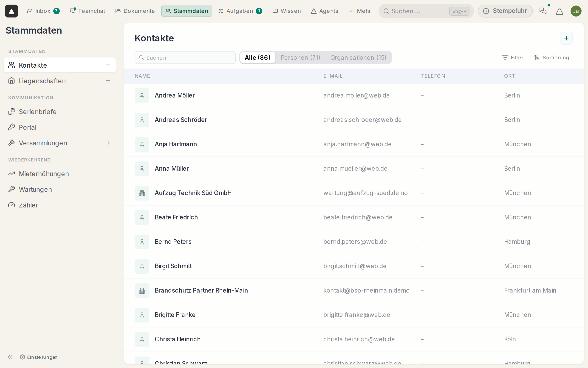588x368 pixels.
Task: Select the Organisationen (15) tab
Action: [358, 57]
